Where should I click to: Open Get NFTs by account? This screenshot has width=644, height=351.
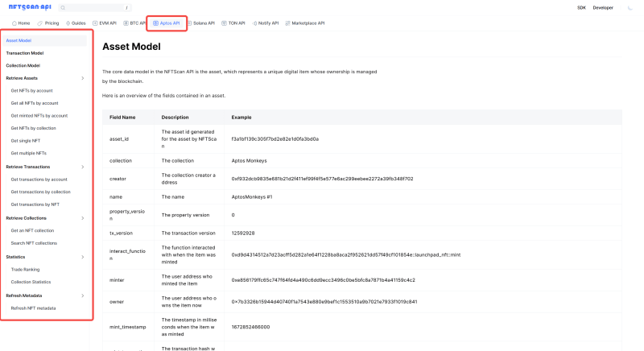(31, 91)
